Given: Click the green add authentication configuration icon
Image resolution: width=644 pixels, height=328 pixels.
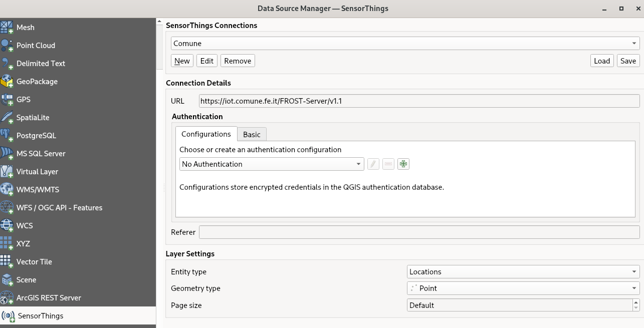Looking at the screenshot, I should pos(403,164).
